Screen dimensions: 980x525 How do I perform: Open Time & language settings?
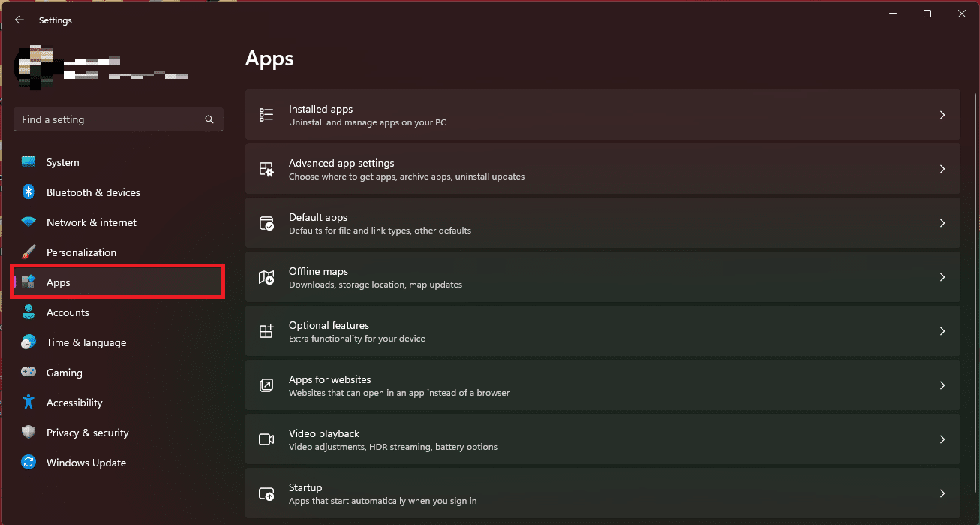[x=119, y=342]
